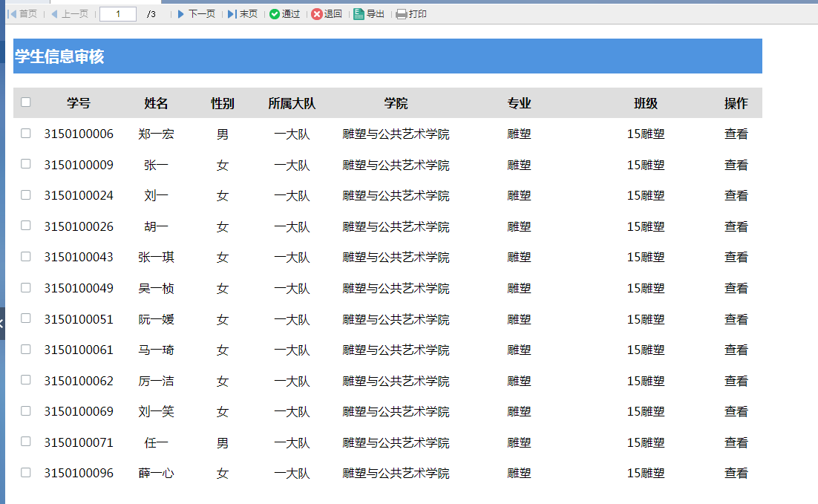The height and width of the screenshot is (504, 818).
Task: View details for 郑一宏
Action: (736, 134)
